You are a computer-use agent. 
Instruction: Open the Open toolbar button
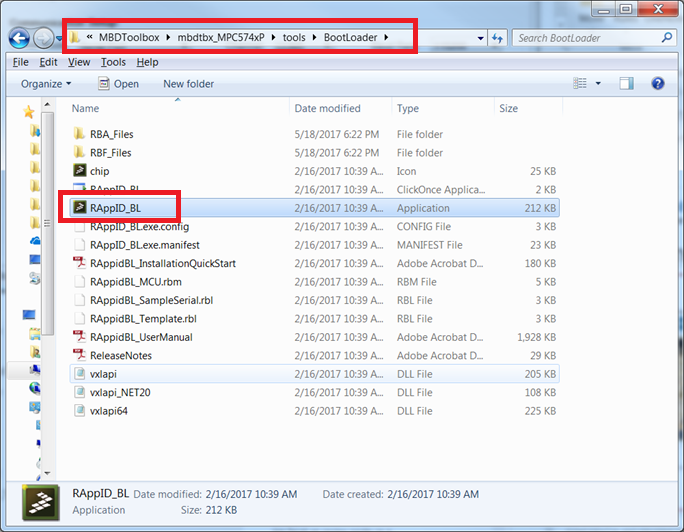pyautogui.click(x=118, y=83)
